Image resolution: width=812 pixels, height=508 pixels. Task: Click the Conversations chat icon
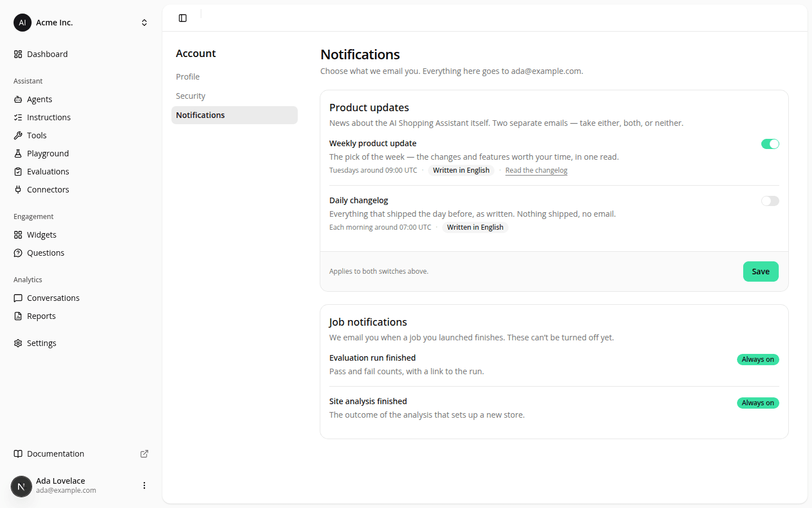pyautogui.click(x=18, y=298)
